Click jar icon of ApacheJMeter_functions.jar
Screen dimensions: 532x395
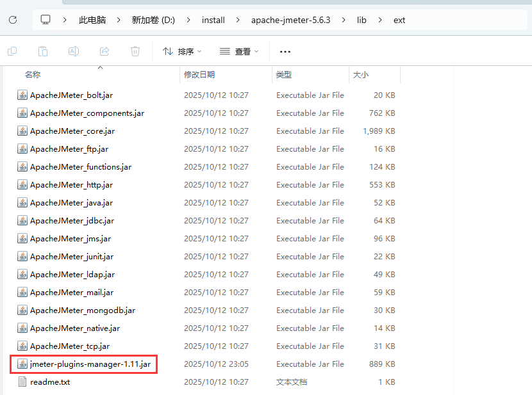coord(22,167)
